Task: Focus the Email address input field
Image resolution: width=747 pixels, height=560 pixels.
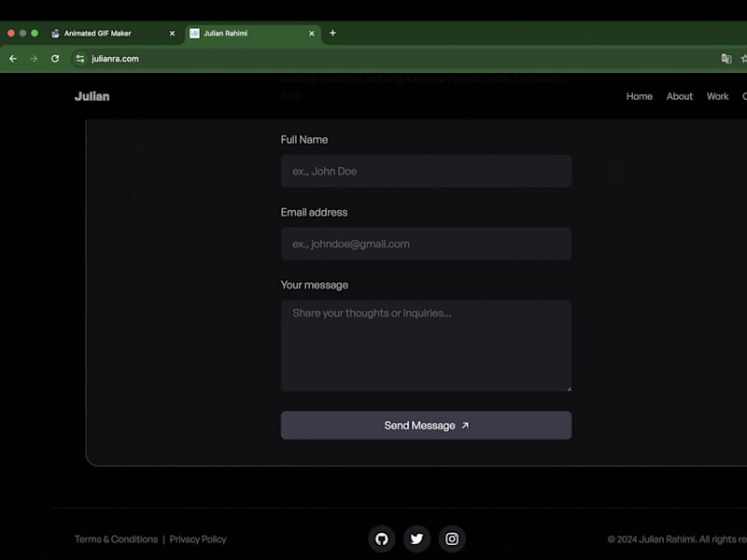Action: 426,244
